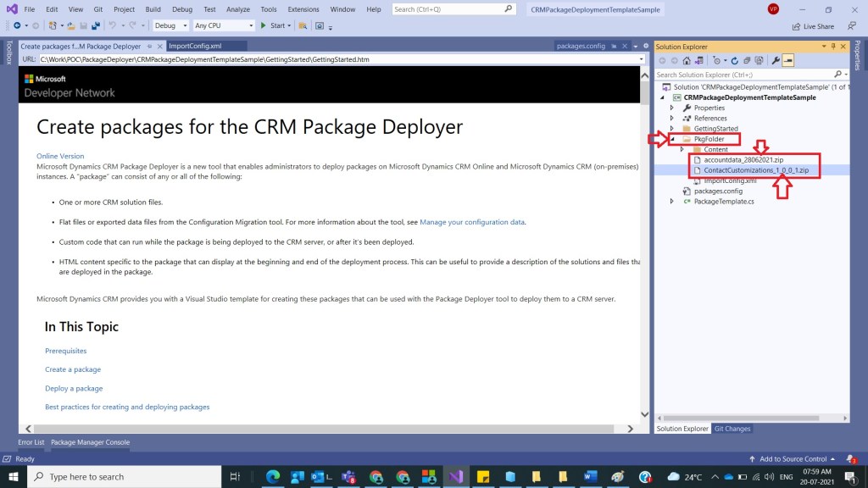Collapse the PkgFolder tree node
The width and height of the screenshot is (868, 488).
click(673, 139)
